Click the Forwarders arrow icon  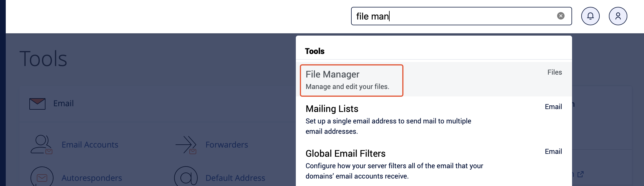pyautogui.click(x=186, y=144)
